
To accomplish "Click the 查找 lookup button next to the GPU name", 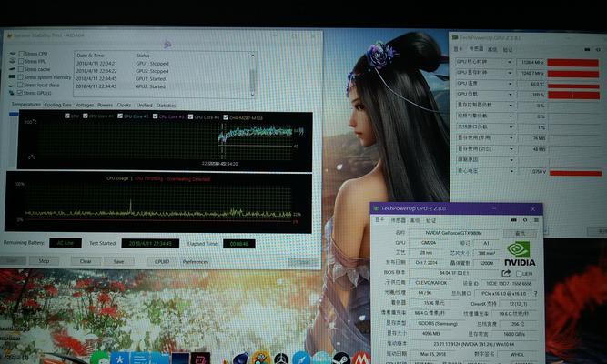I will 520,233.
